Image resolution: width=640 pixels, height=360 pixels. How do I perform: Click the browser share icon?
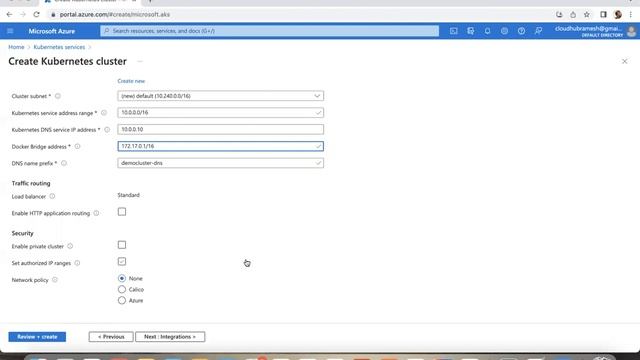[573, 14]
